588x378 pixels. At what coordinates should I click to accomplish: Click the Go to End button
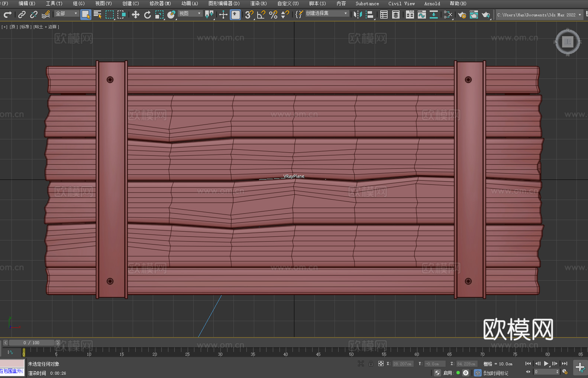point(565,364)
